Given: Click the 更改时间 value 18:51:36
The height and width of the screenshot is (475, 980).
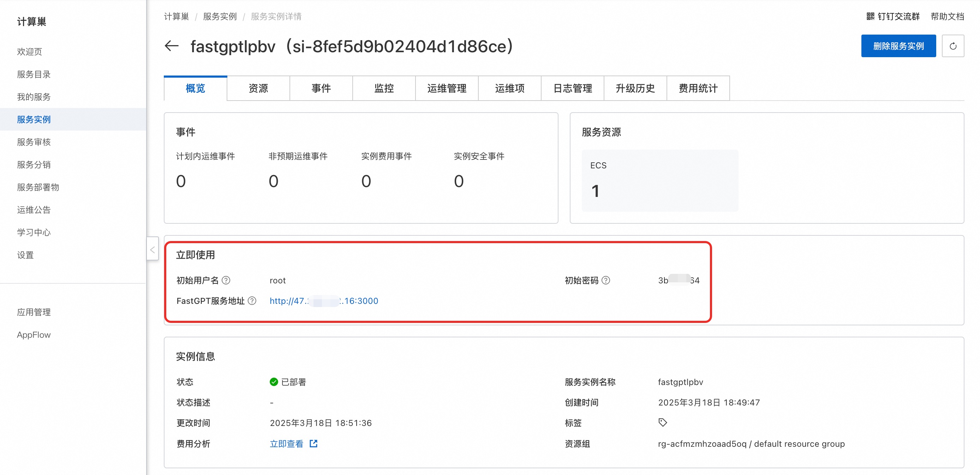Looking at the screenshot, I should 321,423.
